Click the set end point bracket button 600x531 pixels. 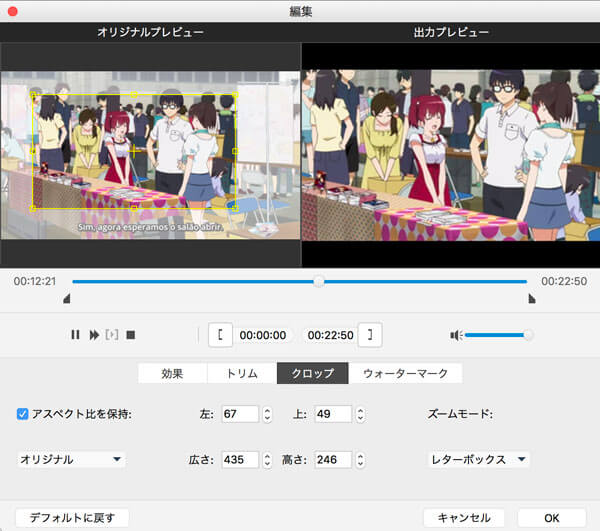click(370, 335)
